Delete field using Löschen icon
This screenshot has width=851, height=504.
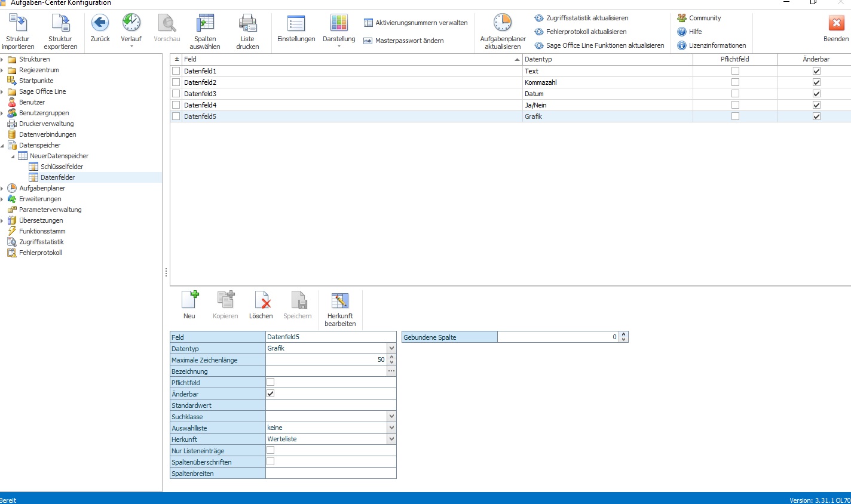(x=261, y=300)
